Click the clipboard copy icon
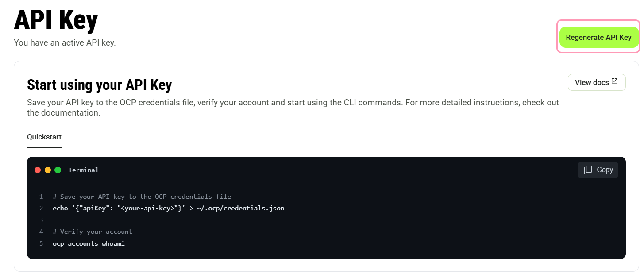The width and height of the screenshot is (644, 278). coord(588,170)
